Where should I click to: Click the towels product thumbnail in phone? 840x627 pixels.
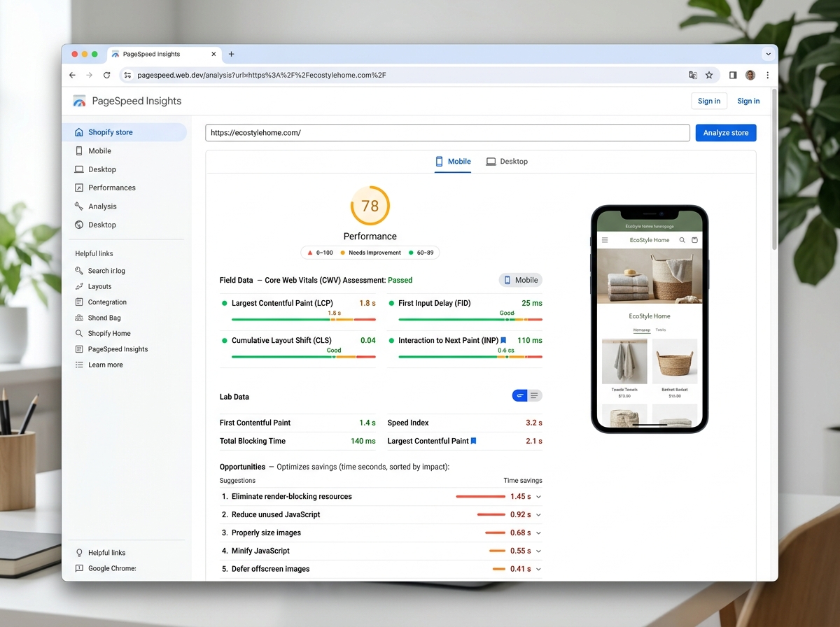tap(624, 362)
